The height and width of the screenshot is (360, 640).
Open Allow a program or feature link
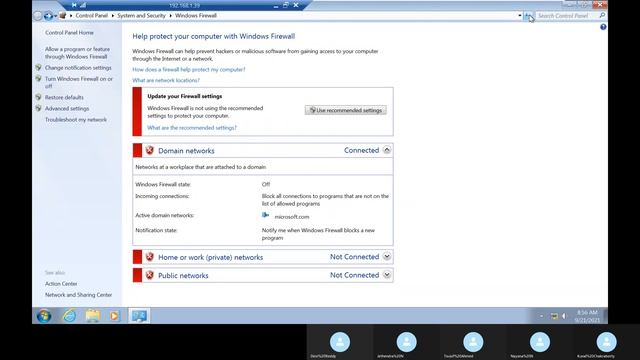click(x=77, y=53)
